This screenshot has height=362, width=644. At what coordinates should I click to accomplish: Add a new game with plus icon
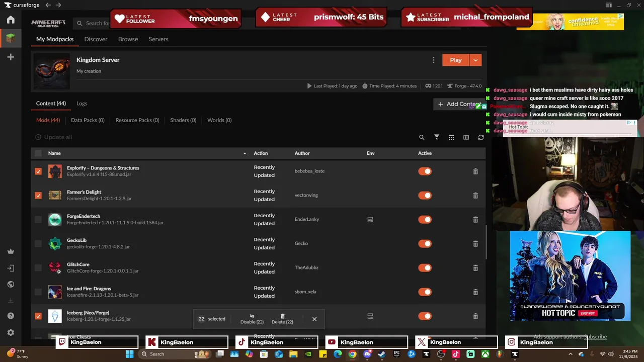click(x=11, y=57)
